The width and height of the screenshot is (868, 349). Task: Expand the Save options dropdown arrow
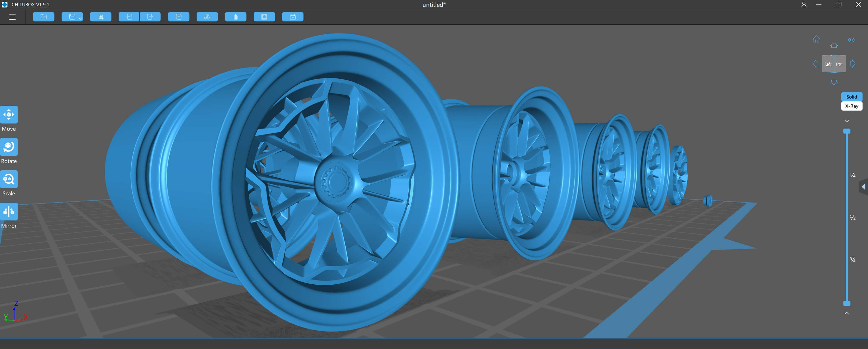[80, 18]
